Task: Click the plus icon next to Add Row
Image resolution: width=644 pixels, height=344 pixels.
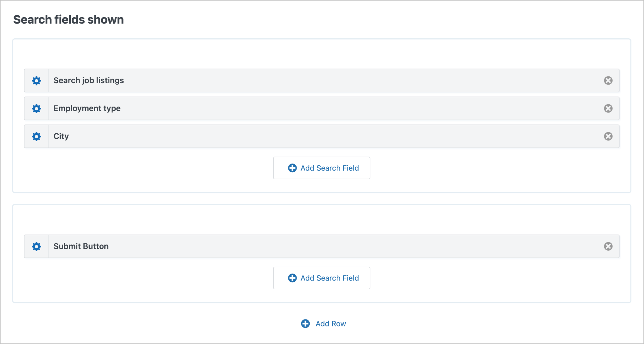Action: coord(305,323)
